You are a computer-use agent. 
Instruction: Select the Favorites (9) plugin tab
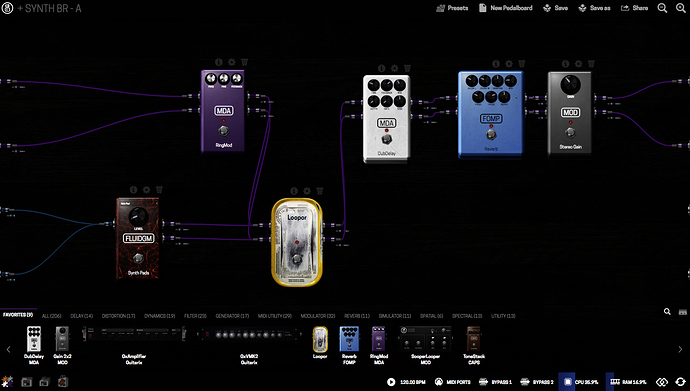[18, 315]
